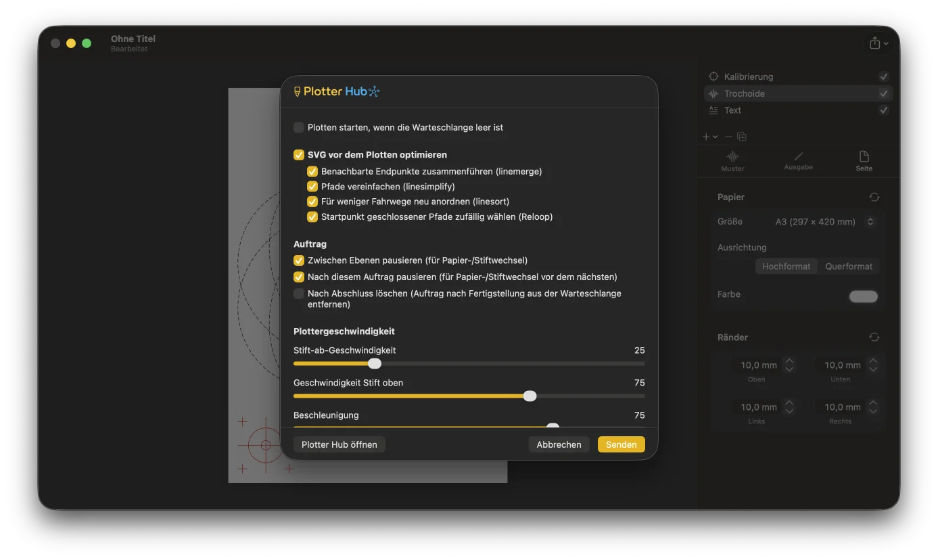Click the Stift-ab-Geschwindigkeit slider handle

click(375, 364)
